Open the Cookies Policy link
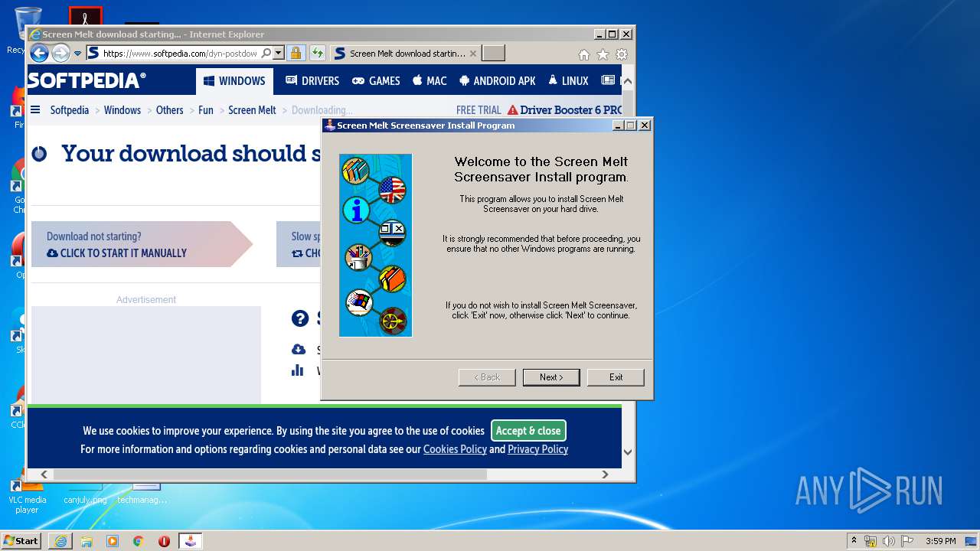This screenshot has width=980, height=551. 455,449
